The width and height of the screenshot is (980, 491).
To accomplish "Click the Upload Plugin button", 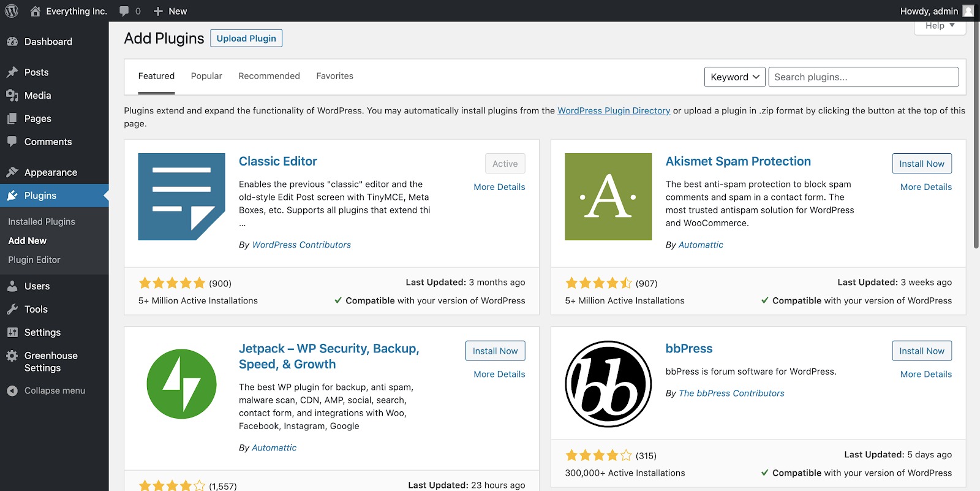I will [246, 38].
